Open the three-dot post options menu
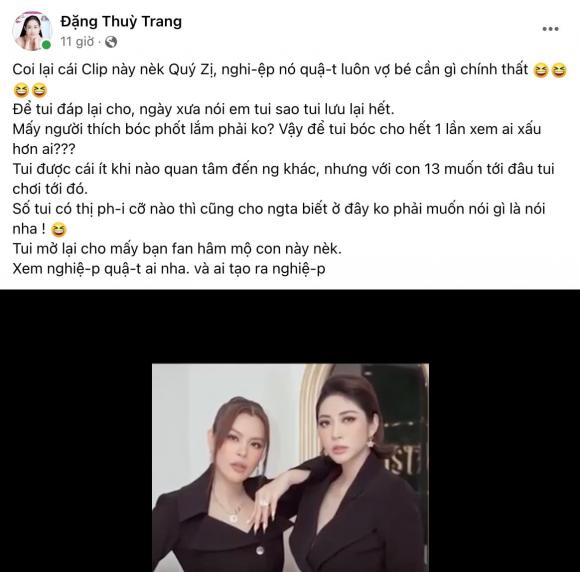Image resolution: width=580 pixels, height=572 pixels. pos(550,29)
